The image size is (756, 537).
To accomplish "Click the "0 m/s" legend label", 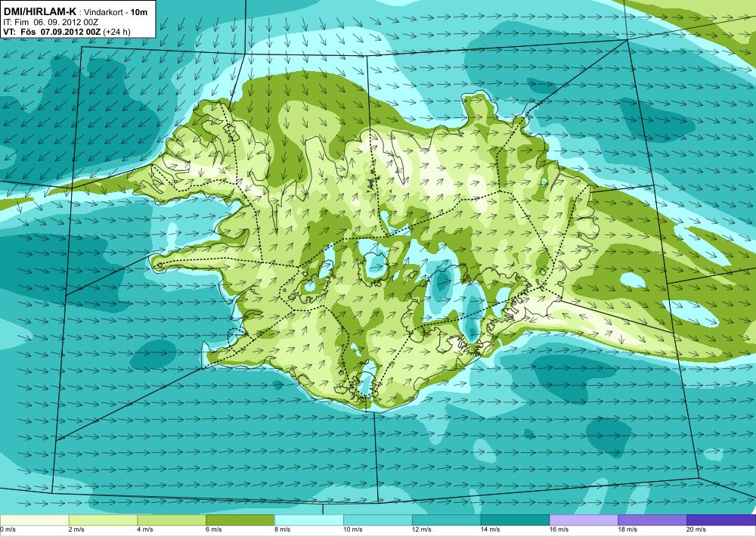I will click(8, 529).
